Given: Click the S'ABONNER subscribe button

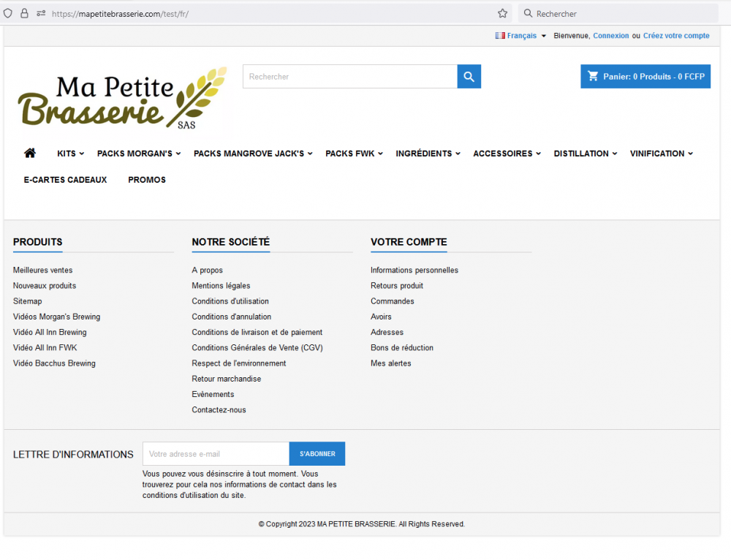Looking at the screenshot, I should [317, 454].
